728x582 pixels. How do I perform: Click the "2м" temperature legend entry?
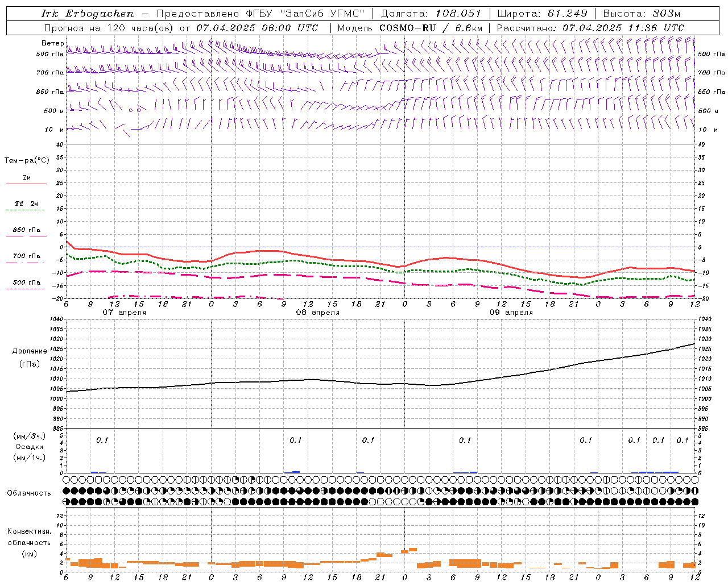pyautogui.click(x=27, y=177)
